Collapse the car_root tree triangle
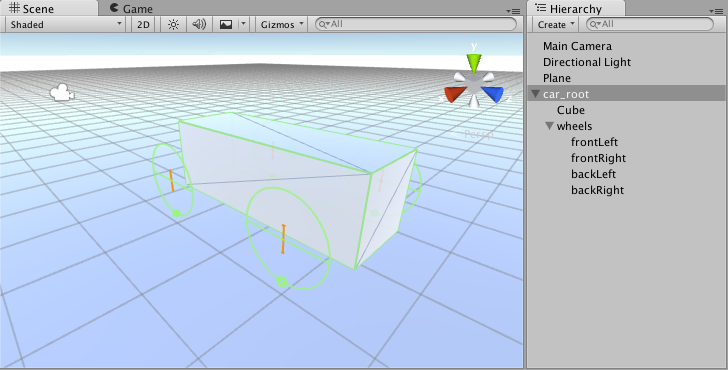Viewport: 728px width, 370px height. click(x=535, y=94)
